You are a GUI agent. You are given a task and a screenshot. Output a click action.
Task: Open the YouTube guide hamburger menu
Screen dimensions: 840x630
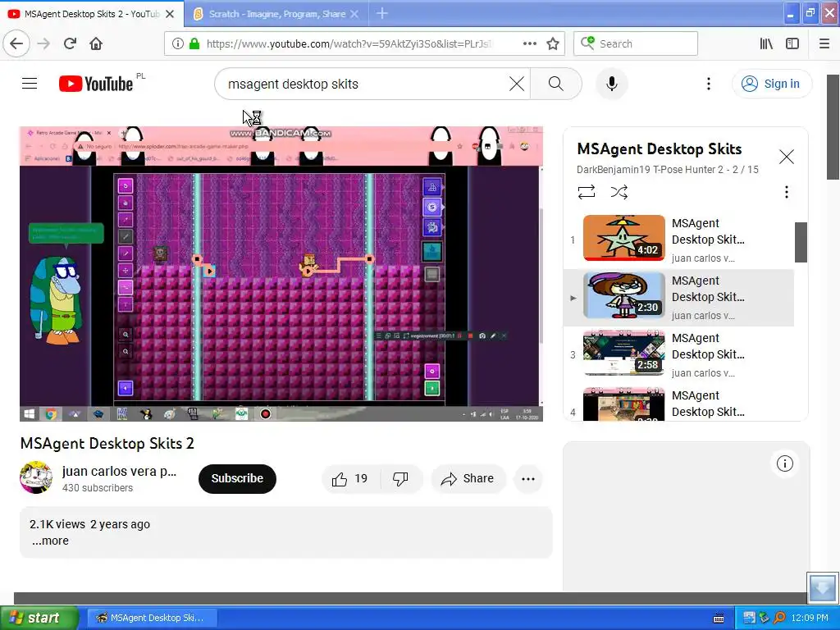tap(30, 84)
